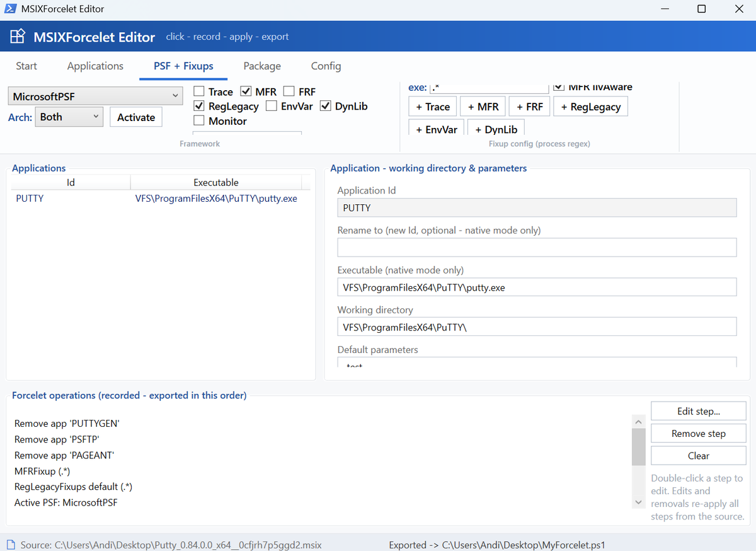756x551 pixels.
Task: Click the putty.exe path cell in Applications table
Action: [x=216, y=198]
